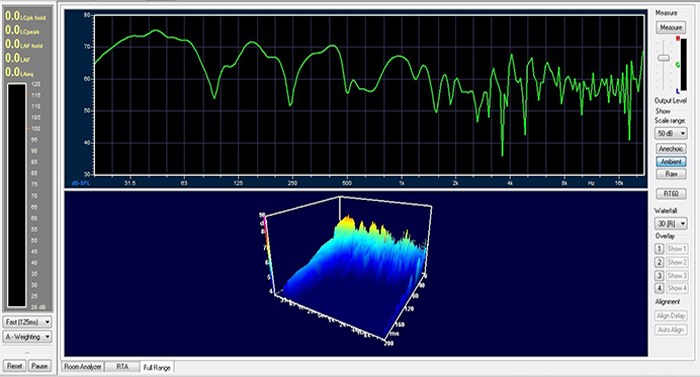The image size is (700, 377).
Task: Click the 125 frequency axis label
Action: point(238,183)
